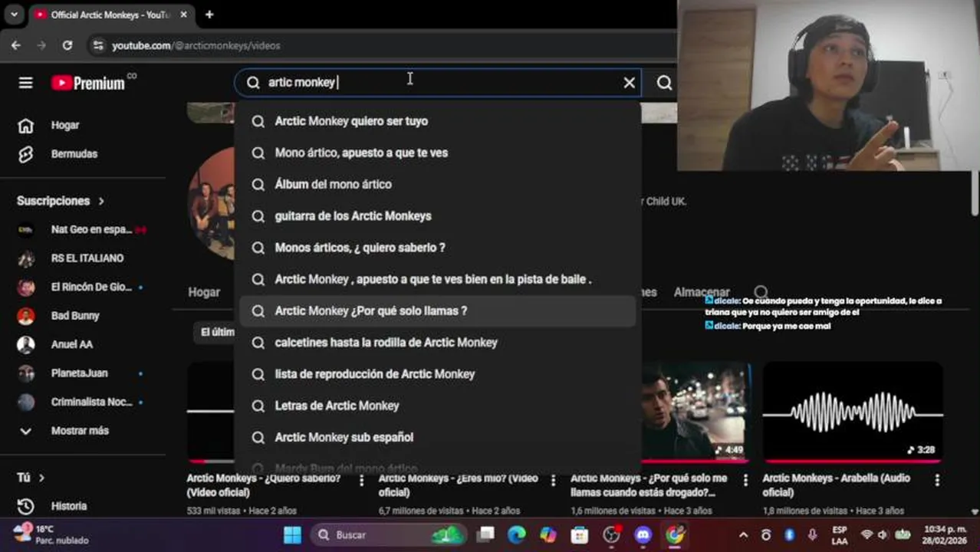
Task: Select suggestion 'lista de reproducción de Arctic Monkey'
Action: [x=438, y=374]
